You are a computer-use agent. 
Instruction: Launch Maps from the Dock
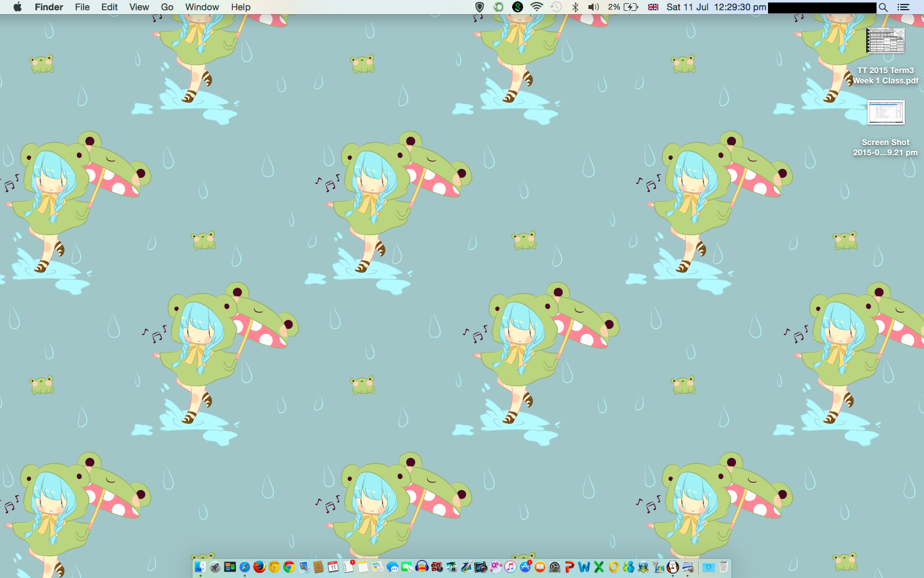point(377,567)
